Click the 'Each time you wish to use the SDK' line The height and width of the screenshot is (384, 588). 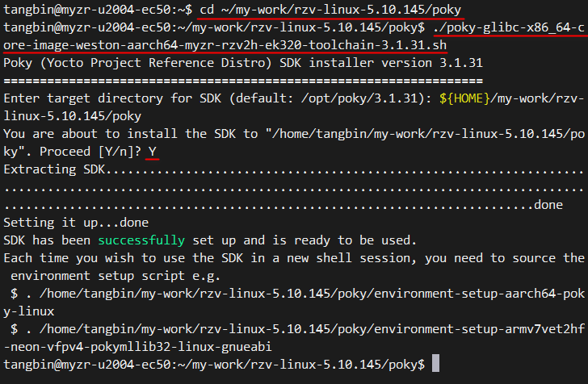coord(294,258)
